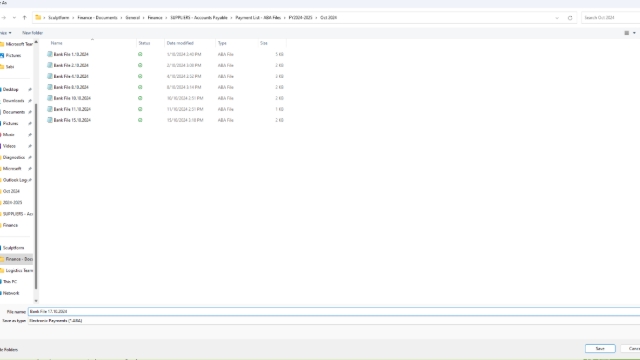Screen dimensions: 640x360
Task: Click the pin icon next to Documents
Action: [x=30, y=112]
